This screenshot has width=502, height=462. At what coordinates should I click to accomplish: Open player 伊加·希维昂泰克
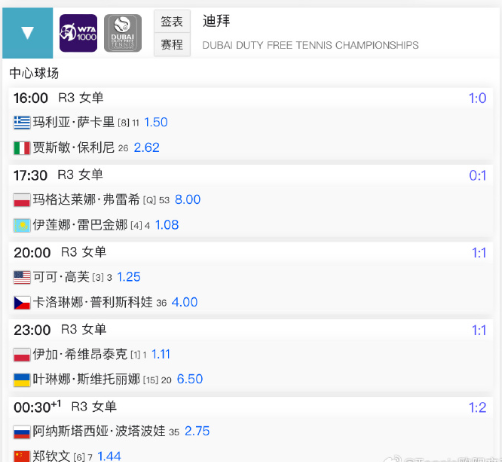click(80, 354)
